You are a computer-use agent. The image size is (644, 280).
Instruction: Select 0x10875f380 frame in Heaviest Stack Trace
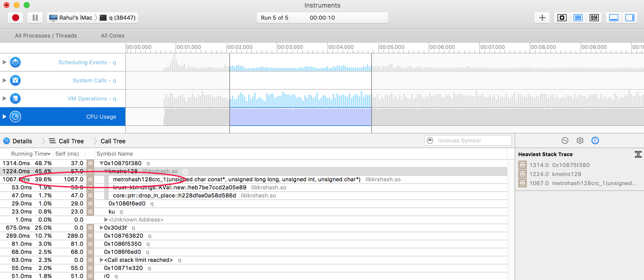click(x=579, y=165)
